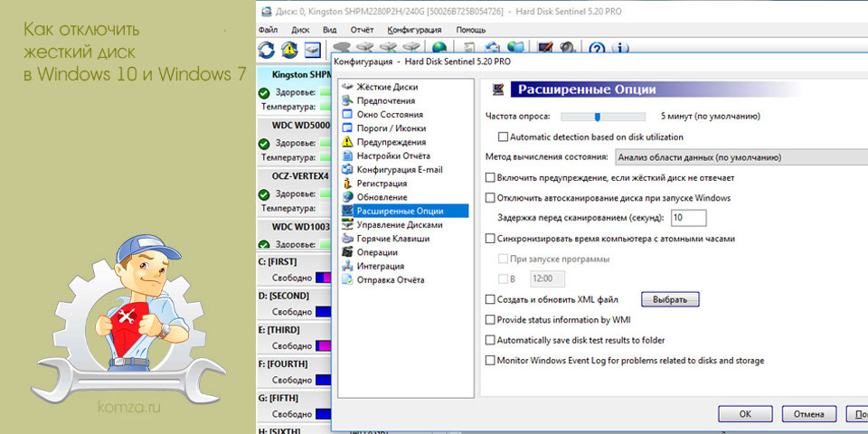
Task: Open help via the question mark icon
Action: [596, 49]
